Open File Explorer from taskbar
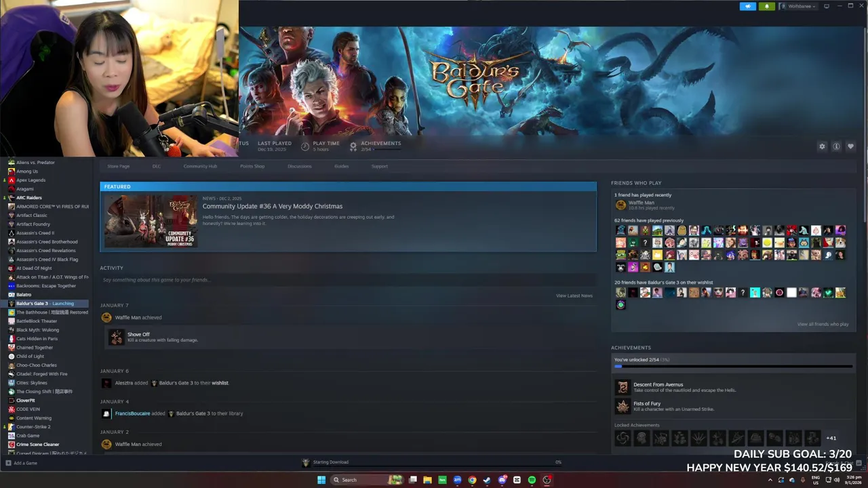The height and width of the screenshot is (488, 868). pyautogui.click(x=427, y=480)
